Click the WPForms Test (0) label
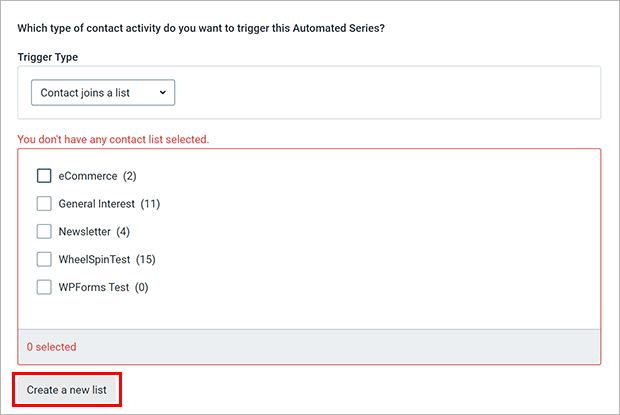The height and width of the screenshot is (415, 620). (x=103, y=287)
